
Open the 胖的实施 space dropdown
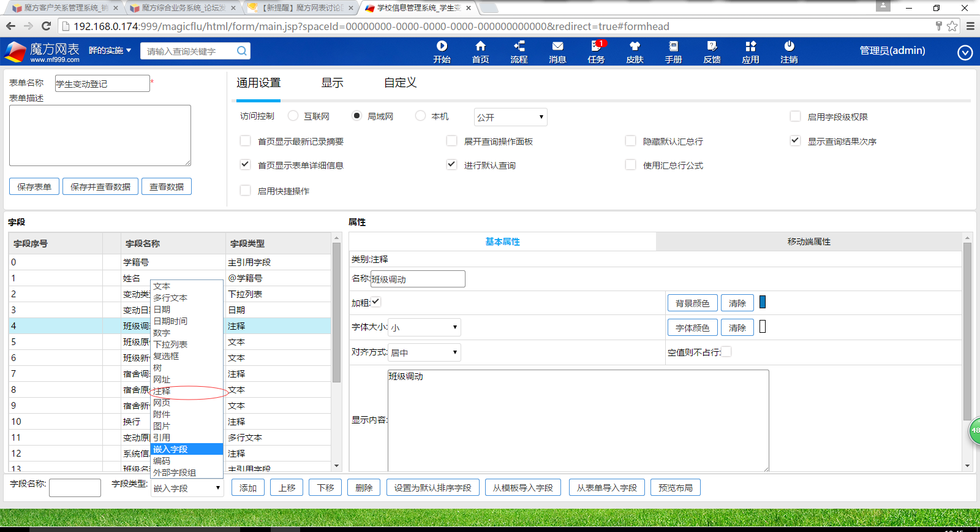tap(110, 50)
